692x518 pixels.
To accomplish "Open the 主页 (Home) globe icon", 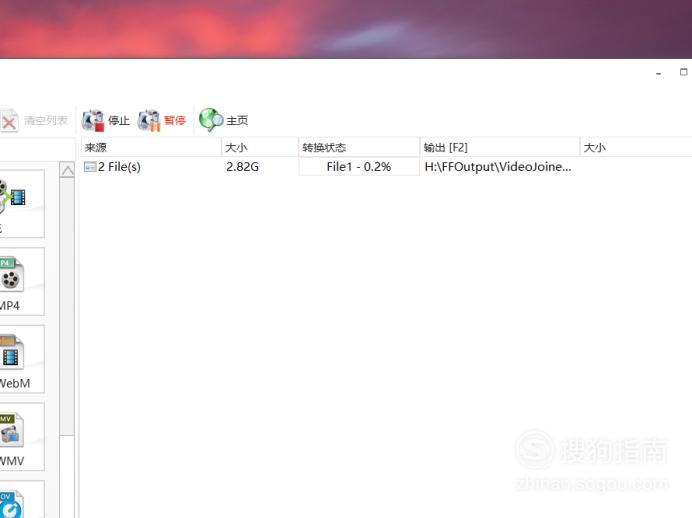I will tap(211, 120).
